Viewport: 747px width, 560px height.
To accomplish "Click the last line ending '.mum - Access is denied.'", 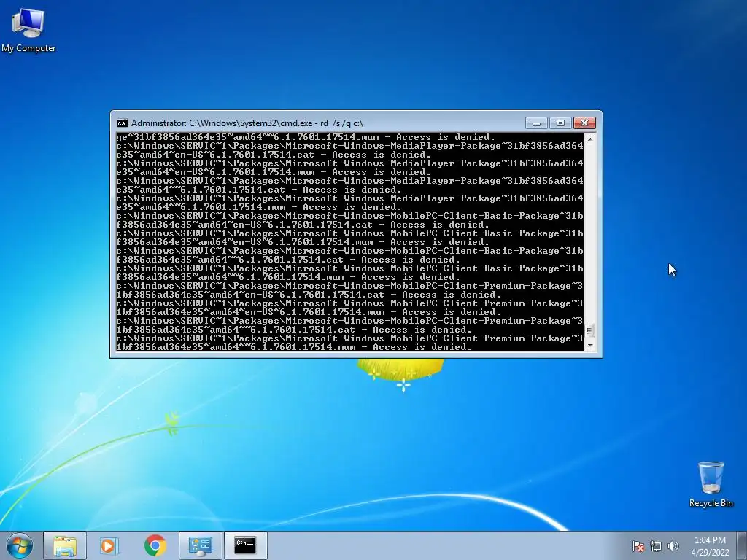I will [295, 347].
